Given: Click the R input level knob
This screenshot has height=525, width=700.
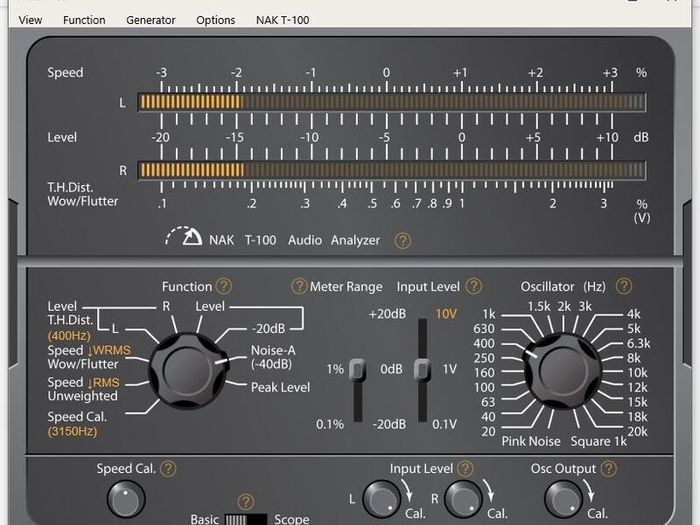Looking at the screenshot, I should pos(463,499).
